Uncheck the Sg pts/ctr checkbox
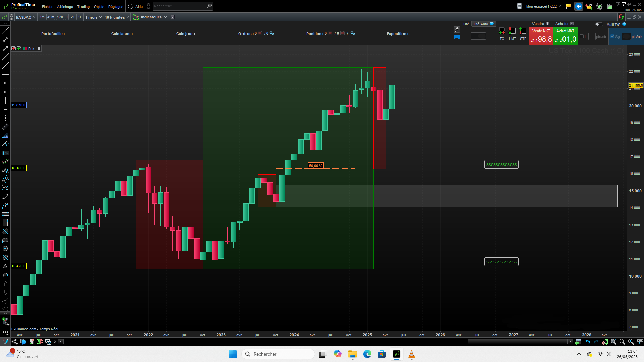This screenshot has height=362, width=644. [x=612, y=36]
